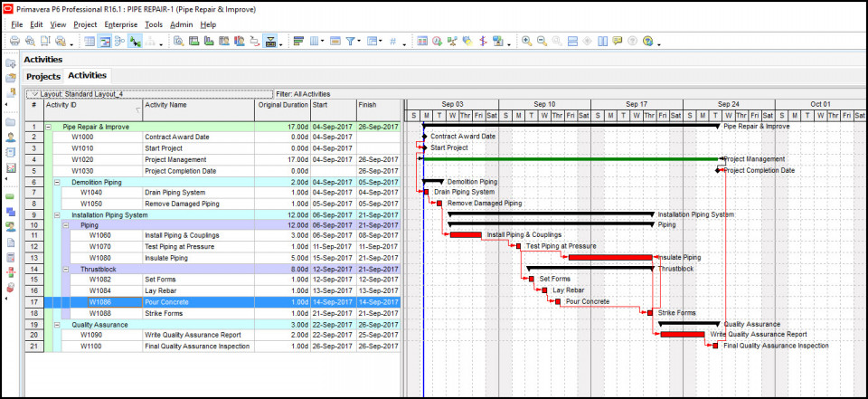This screenshot has width=868, height=399.
Task: Click Zoom Out magnifier icon
Action: click(542, 42)
